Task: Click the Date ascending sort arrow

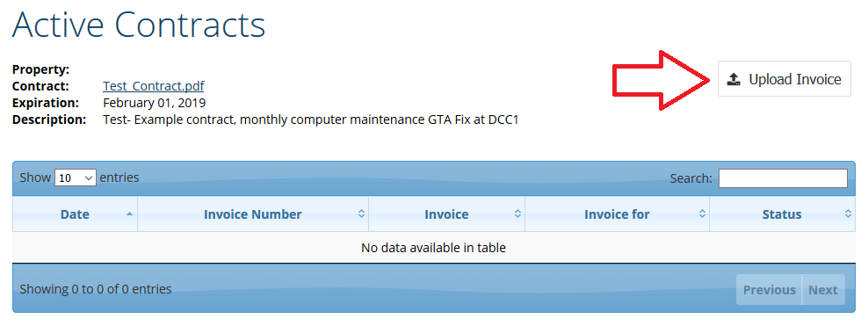Action: click(x=129, y=214)
